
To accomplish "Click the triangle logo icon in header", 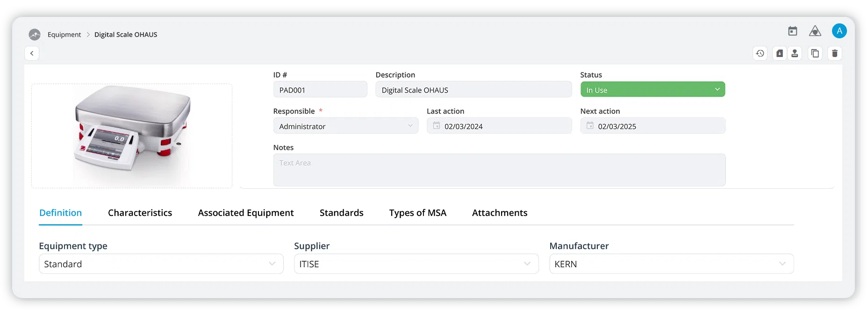I will coord(815,31).
